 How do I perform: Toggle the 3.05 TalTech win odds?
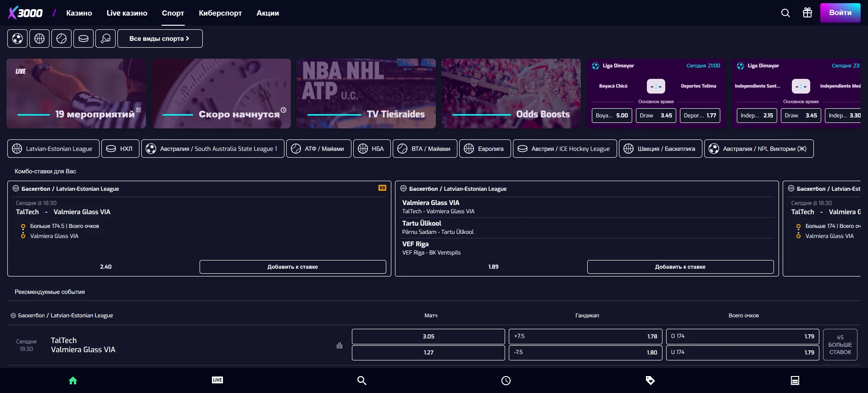click(x=428, y=337)
